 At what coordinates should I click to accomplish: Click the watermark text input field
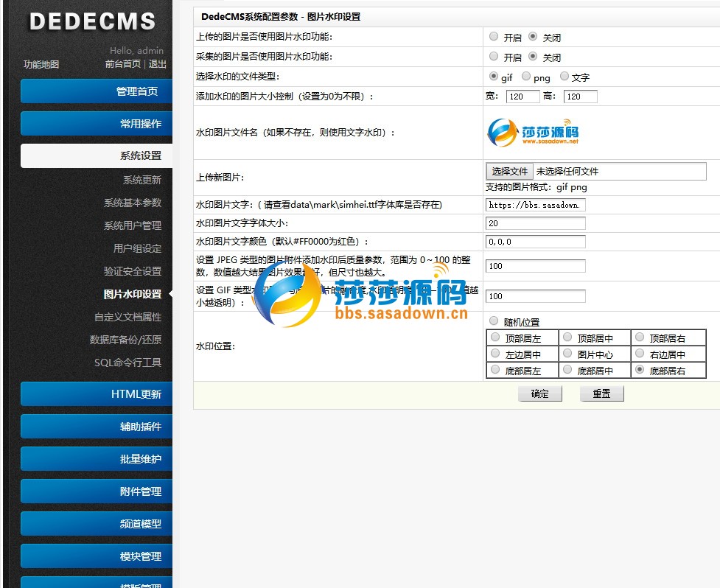coord(536,205)
